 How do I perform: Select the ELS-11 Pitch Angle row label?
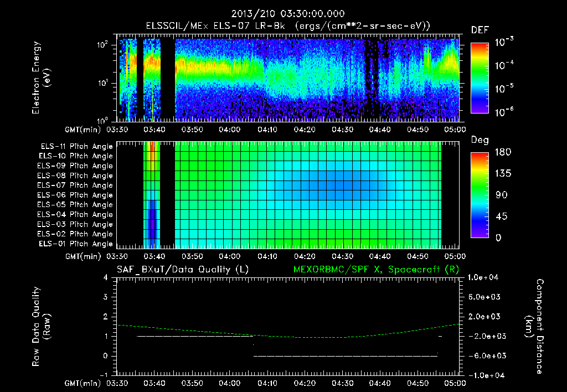click(x=76, y=147)
